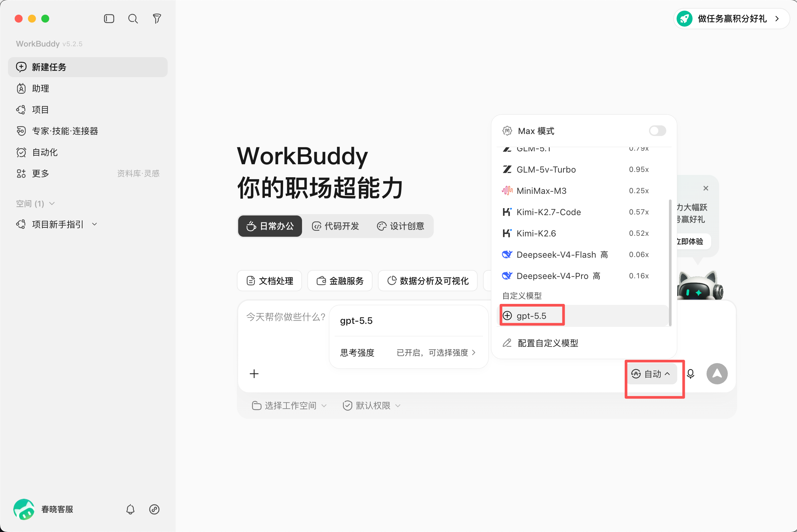The width and height of the screenshot is (797, 532).
Task: Open 专家·技能·连接器 section
Action: [x=87, y=131]
